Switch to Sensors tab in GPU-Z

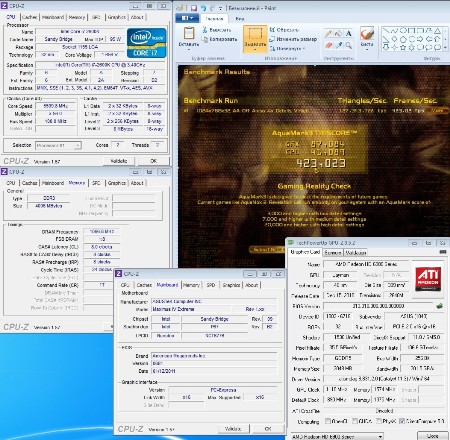333,252
